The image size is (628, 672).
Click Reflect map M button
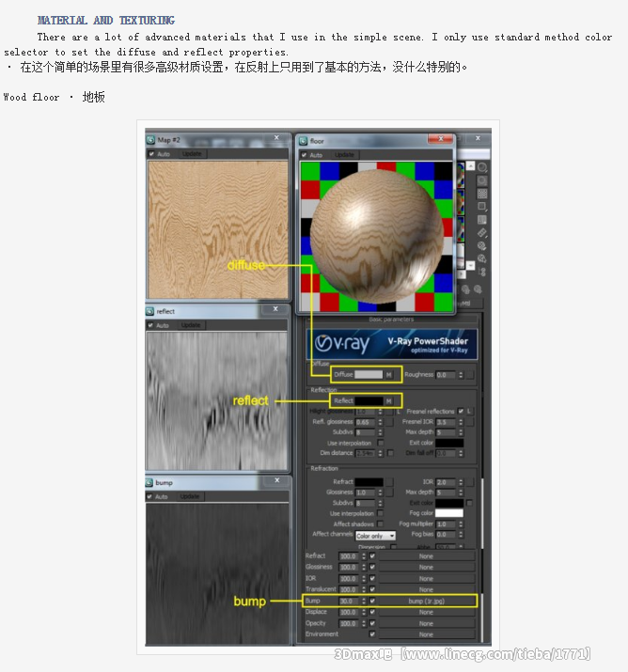(x=389, y=401)
